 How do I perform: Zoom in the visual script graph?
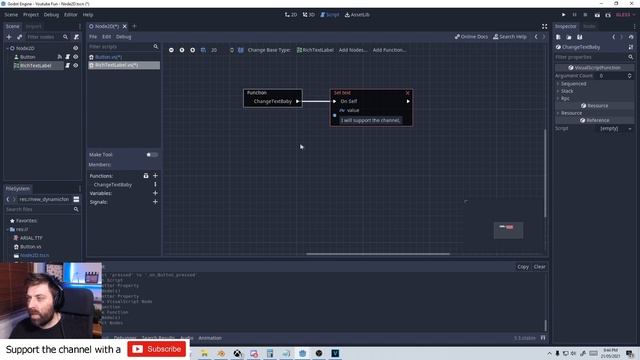[193, 50]
